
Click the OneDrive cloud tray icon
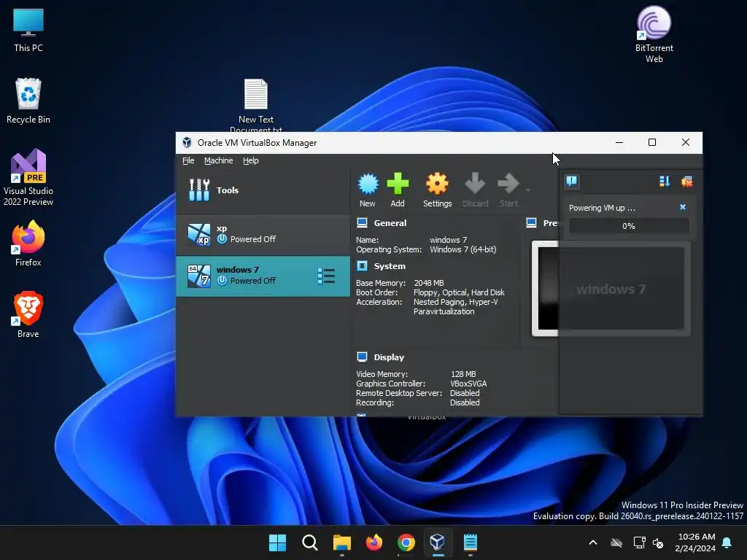click(616, 542)
